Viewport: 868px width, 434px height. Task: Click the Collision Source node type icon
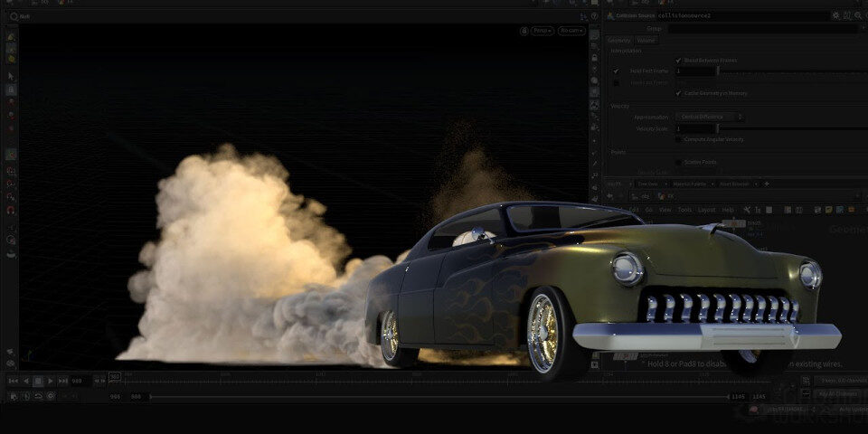click(610, 15)
